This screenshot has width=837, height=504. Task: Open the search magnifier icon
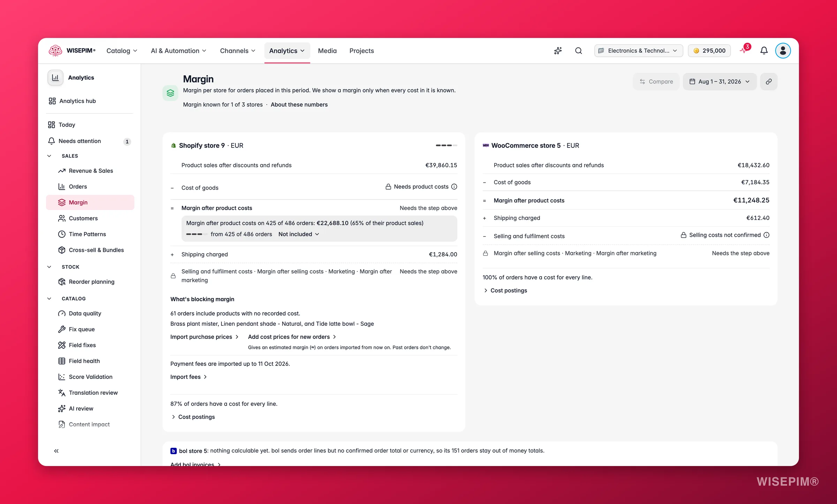click(x=578, y=51)
